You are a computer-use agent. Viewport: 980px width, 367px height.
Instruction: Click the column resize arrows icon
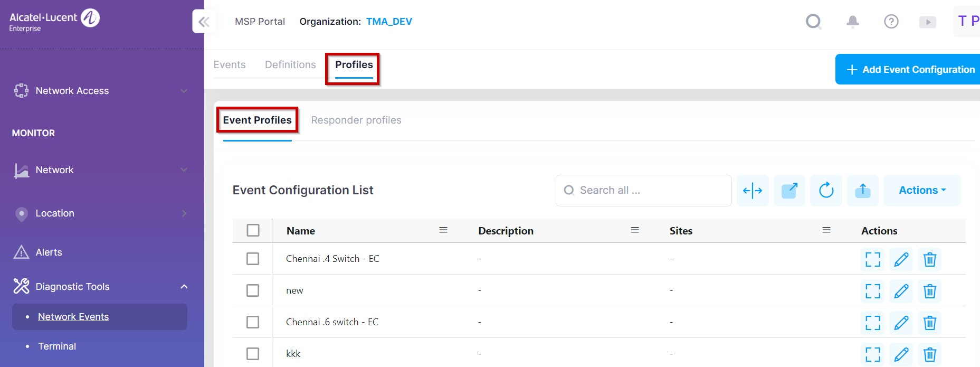pyautogui.click(x=752, y=190)
